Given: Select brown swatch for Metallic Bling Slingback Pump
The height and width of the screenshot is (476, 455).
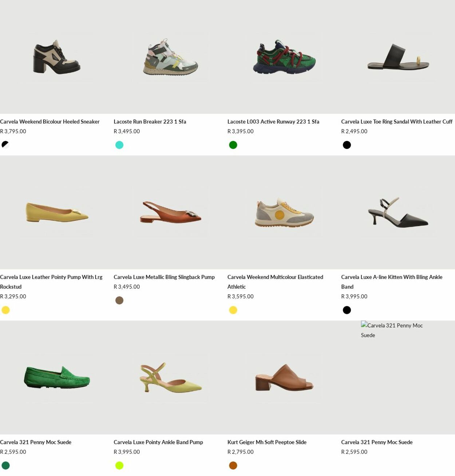Looking at the screenshot, I should 119,300.
